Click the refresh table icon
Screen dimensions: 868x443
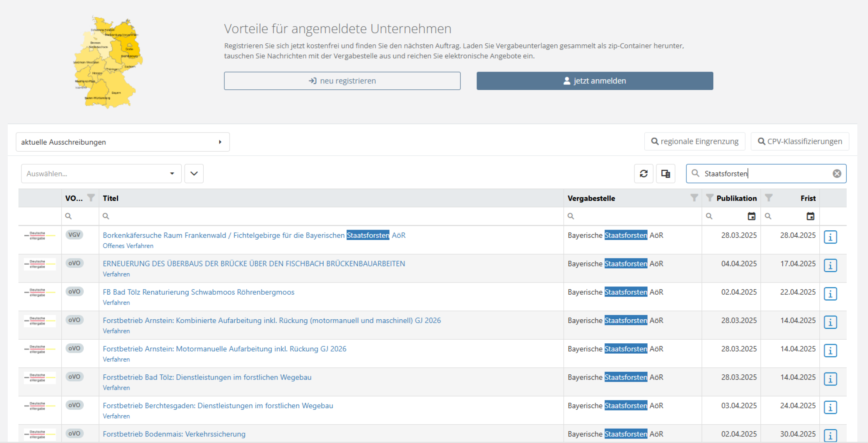point(644,174)
